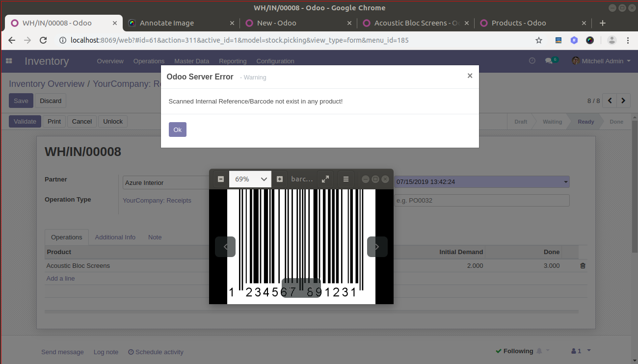
Task: Delete the Acoustic Bloc Screens line
Action: pyautogui.click(x=583, y=266)
